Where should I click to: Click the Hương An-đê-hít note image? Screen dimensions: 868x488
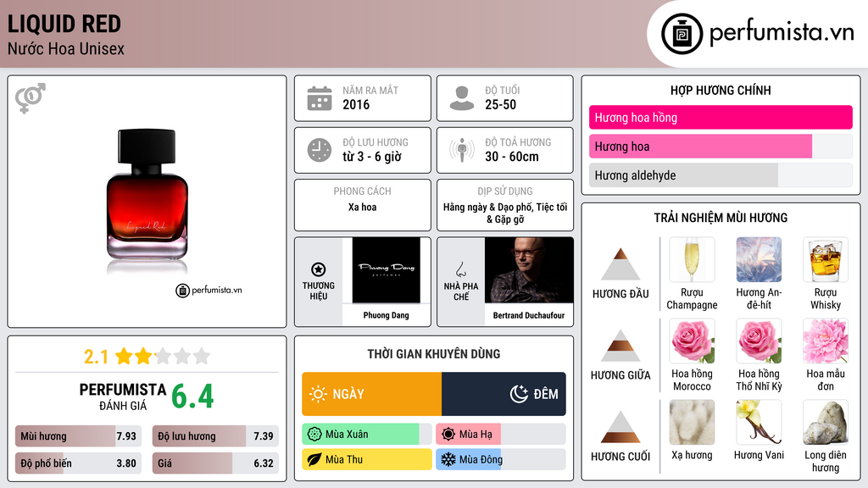[759, 260]
